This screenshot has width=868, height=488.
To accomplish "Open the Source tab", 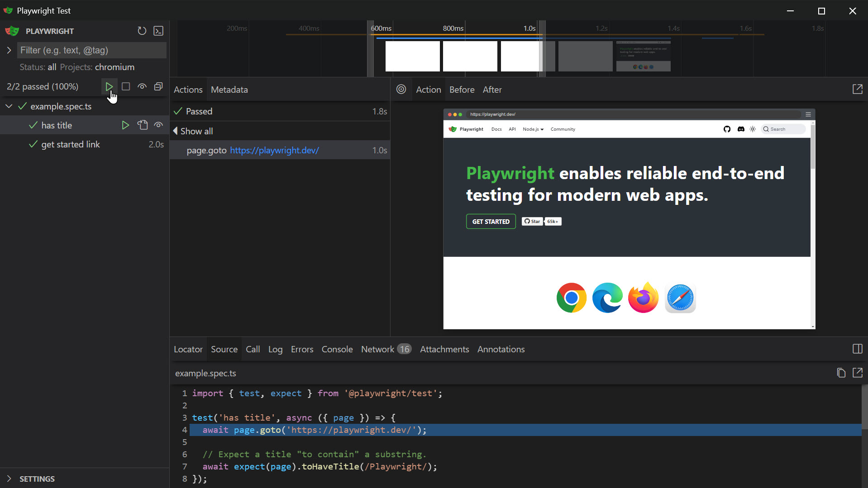I will tap(224, 349).
